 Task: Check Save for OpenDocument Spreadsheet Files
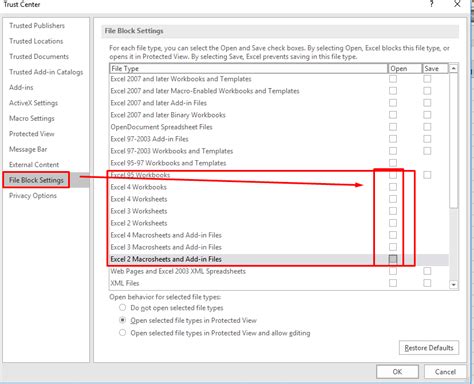click(x=427, y=127)
